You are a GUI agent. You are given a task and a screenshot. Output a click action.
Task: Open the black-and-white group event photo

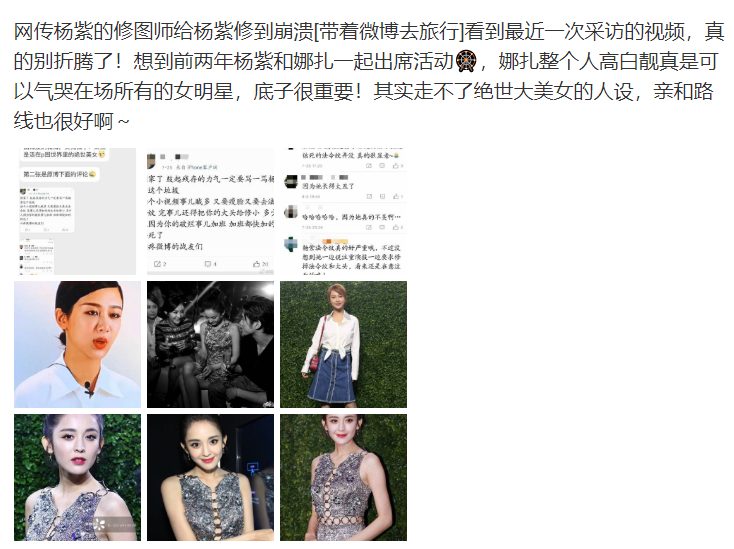(210, 344)
